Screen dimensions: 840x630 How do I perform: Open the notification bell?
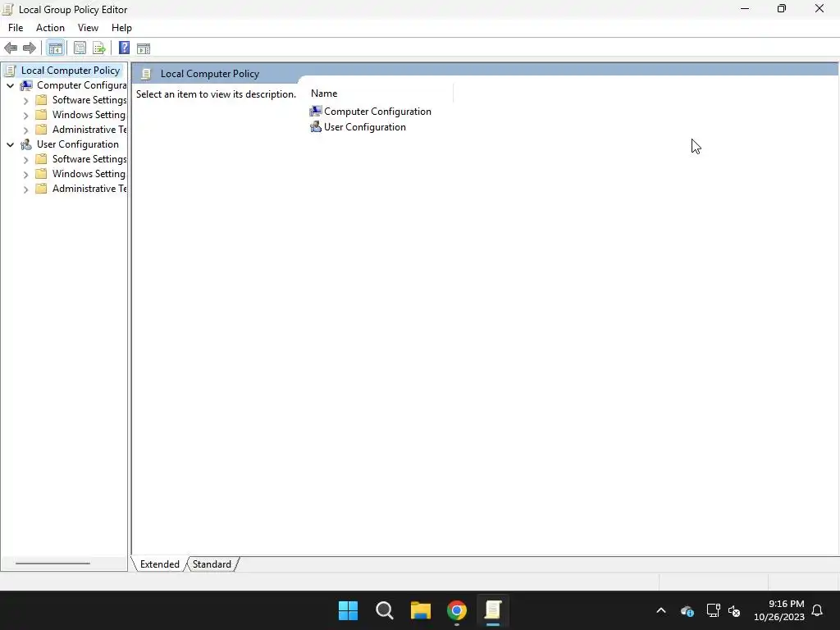[x=818, y=610]
